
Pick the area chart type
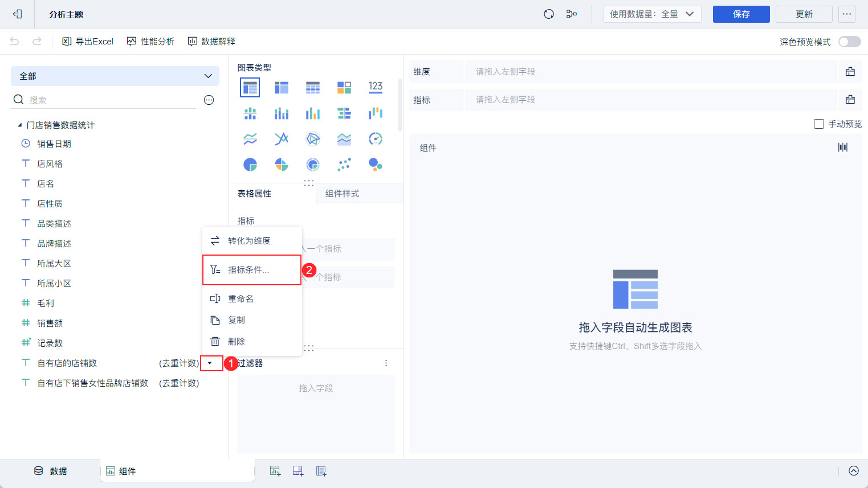pos(344,139)
